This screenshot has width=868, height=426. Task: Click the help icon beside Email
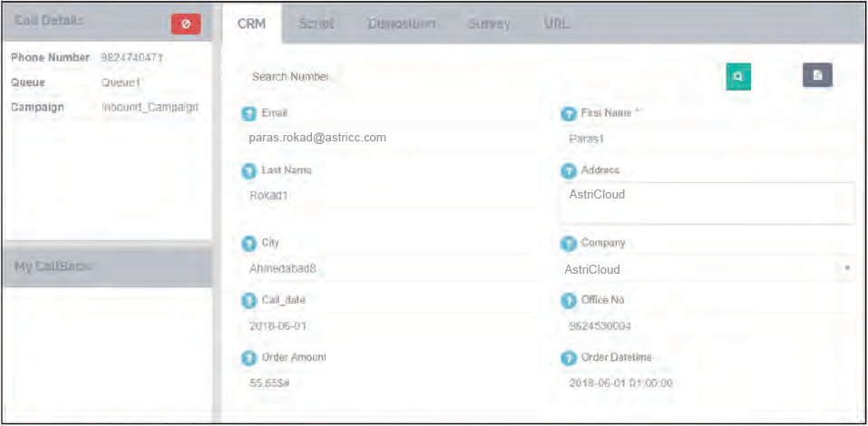249,114
